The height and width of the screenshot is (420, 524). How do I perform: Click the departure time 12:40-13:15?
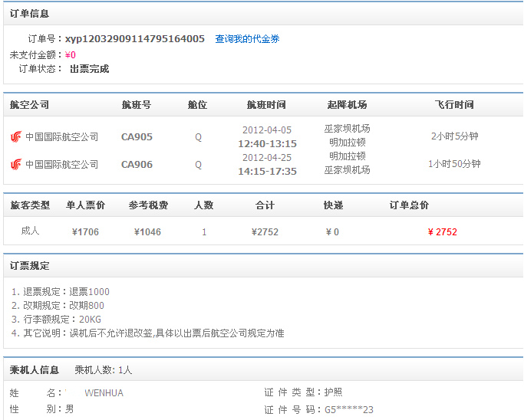pyautogui.click(x=267, y=144)
